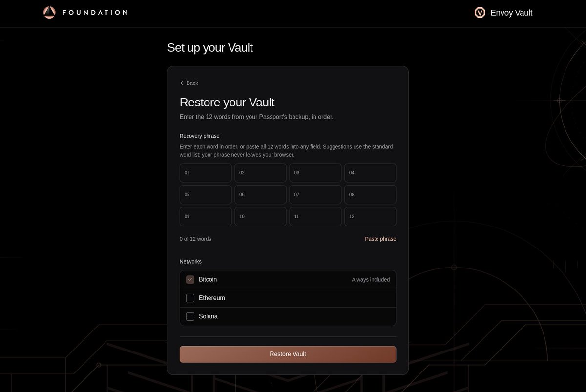586x392 pixels.
Task: Toggle the Bitcoin network checkbox
Action: (x=190, y=280)
